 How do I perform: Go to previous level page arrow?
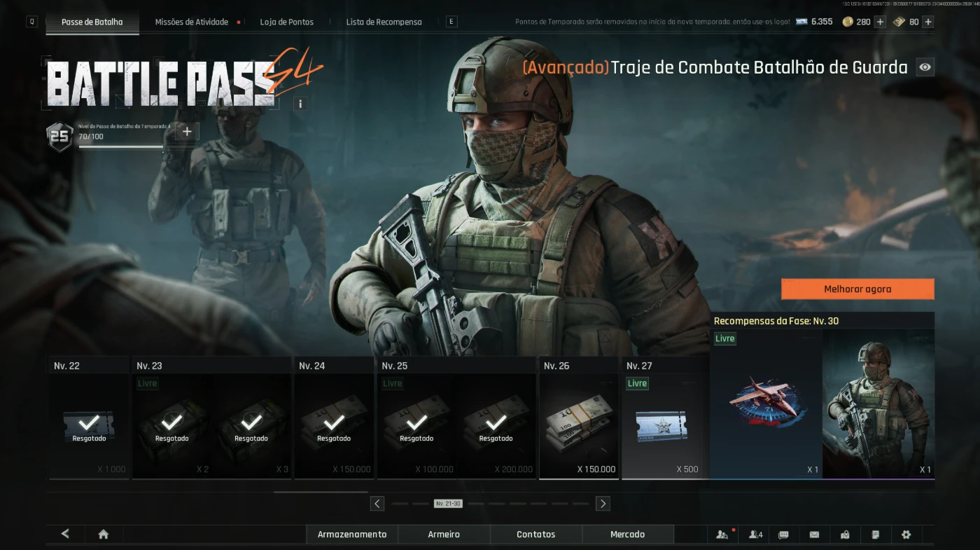click(377, 504)
